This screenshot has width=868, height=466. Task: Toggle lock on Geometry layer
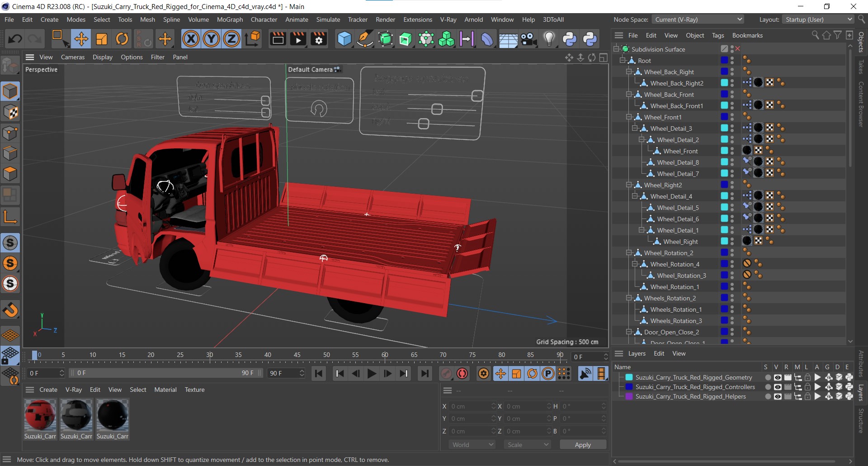[807, 377]
